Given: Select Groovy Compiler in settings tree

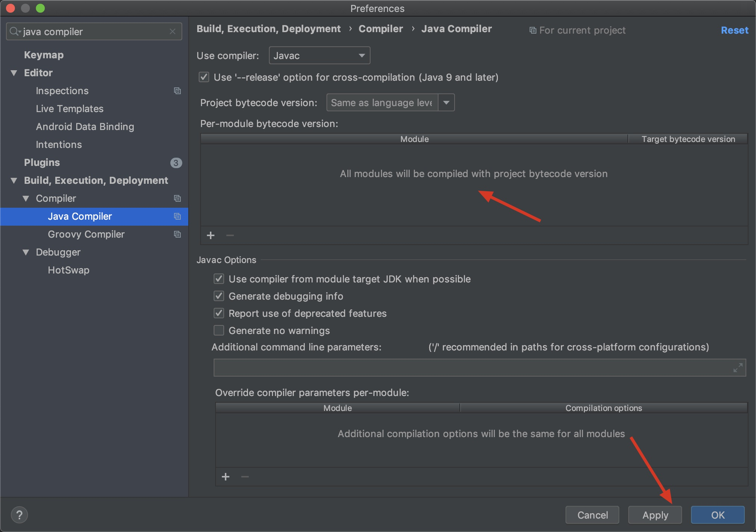Looking at the screenshot, I should pos(86,234).
